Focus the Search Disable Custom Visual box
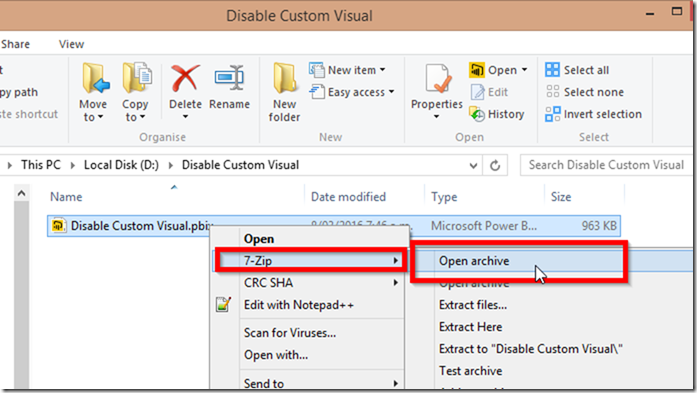Viewport: 697px width, 393px height. click(x=606, y=165)
